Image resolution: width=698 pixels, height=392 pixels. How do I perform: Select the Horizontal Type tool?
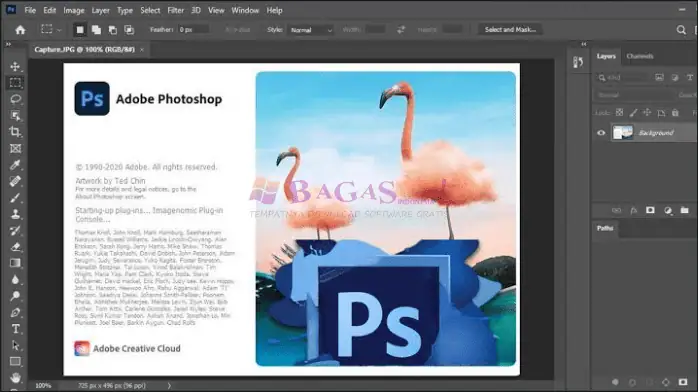[15, 329]
